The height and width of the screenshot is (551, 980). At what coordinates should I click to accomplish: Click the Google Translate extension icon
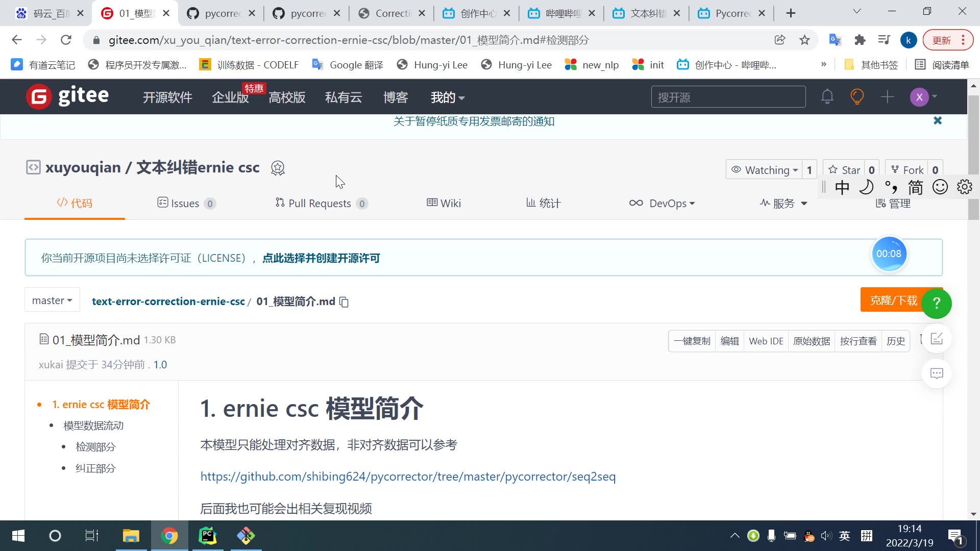coord(835,40)
